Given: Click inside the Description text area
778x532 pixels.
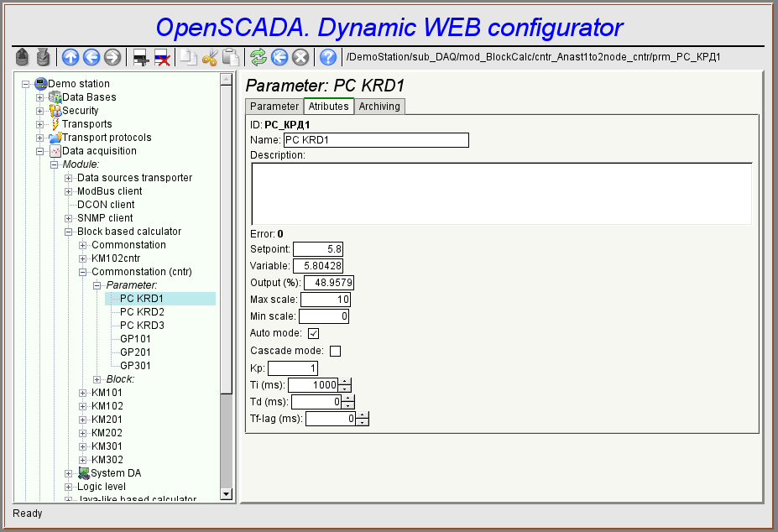Looking at the screenshot, I should [x=502, y=194].
